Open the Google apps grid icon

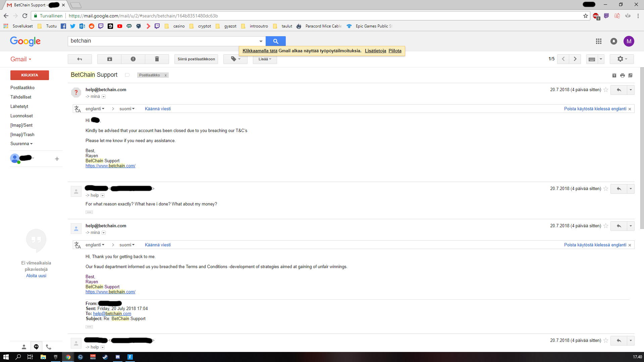point(599,41)
